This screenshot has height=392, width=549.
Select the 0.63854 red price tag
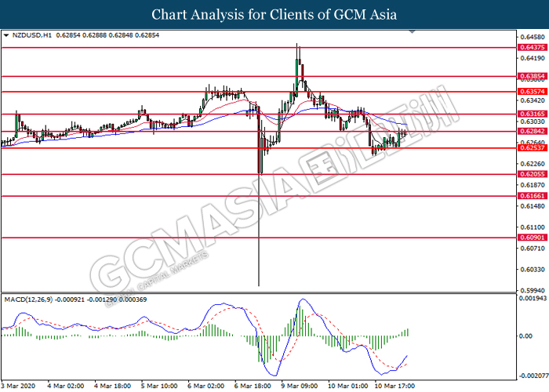pyautogui.click(x=530, y=77)
